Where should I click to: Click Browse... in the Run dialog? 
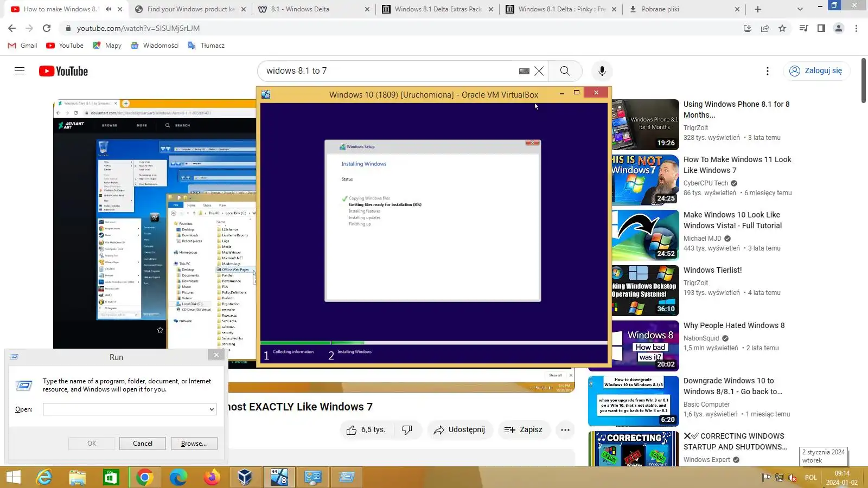click(194, 444)
